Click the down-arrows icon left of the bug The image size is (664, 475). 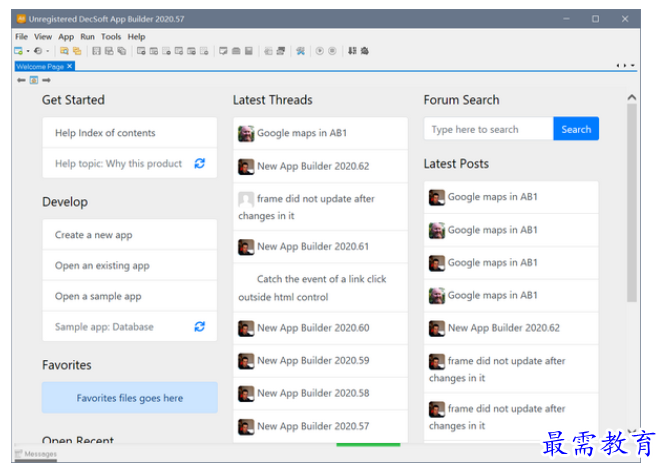tap(352, 51)
